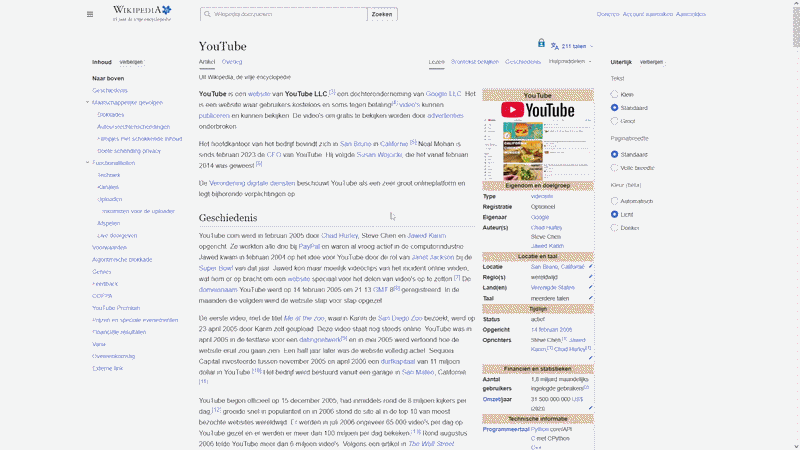This screenshot has width=800, height=450.
Task: Jump to Kanalen in contents
Action: click(108, 187)
